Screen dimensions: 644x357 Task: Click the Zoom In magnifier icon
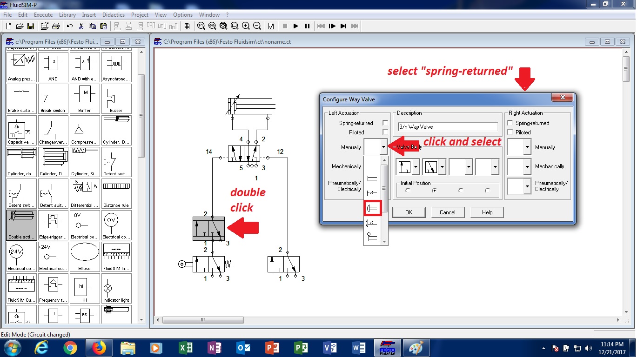tap(246, 26)
